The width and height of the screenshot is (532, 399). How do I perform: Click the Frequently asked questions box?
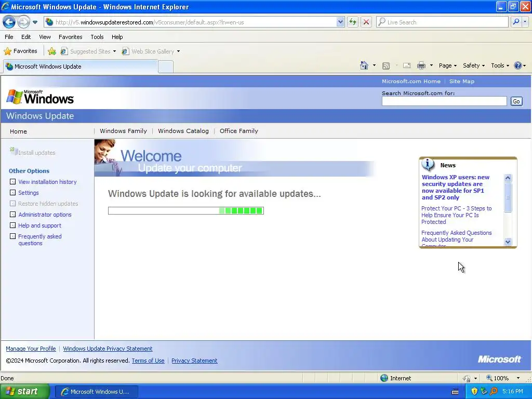tap(12, 236)
